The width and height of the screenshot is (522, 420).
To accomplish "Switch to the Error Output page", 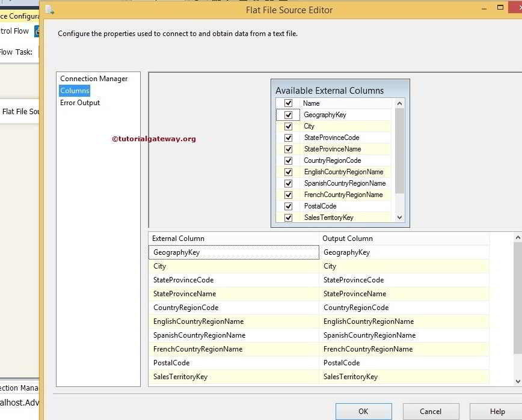I will point(80,103).
